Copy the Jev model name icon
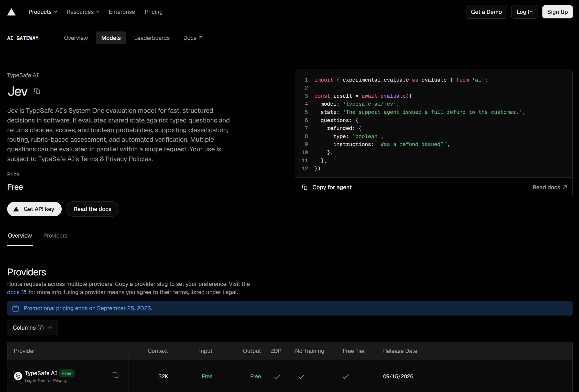The width and height of the screenshot is (579, 392). point(37,91)
